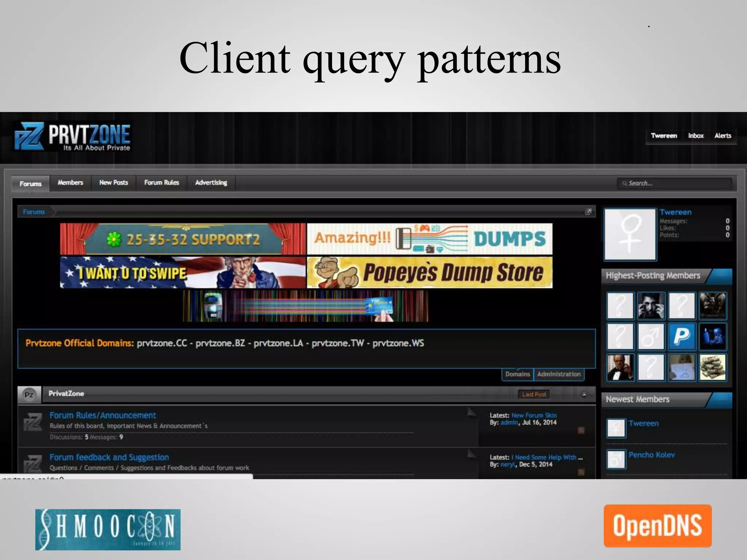Click the blue card member avatar
The image size is (747, 560).
tap(682, 367)
